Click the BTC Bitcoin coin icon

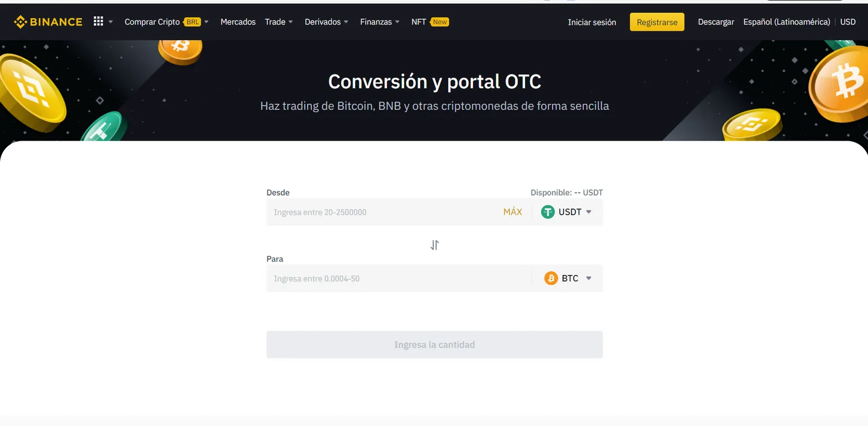pyautogui.click(x=551, y=278)
